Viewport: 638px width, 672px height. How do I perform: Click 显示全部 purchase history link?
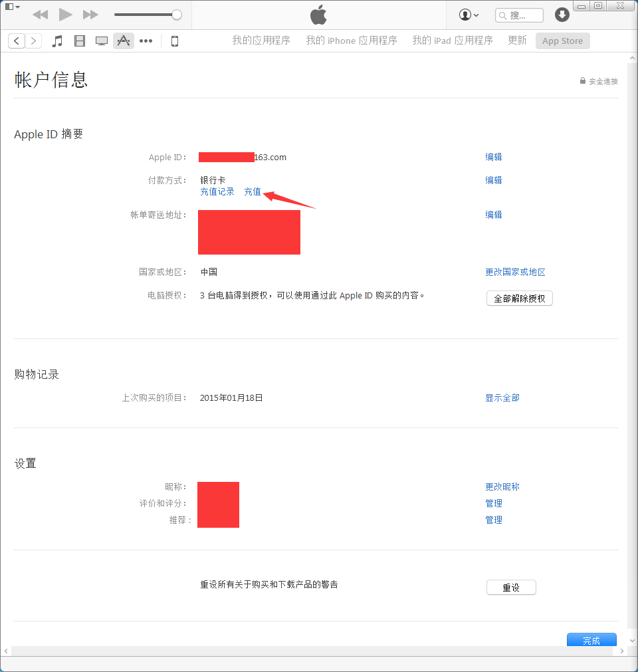502,398
